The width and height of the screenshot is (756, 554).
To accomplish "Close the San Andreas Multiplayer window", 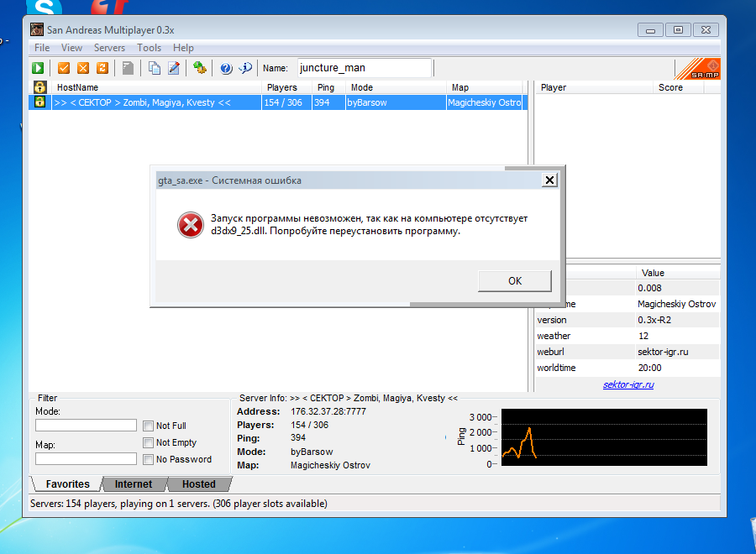I will pyautogui.click(x=706, y=30).
